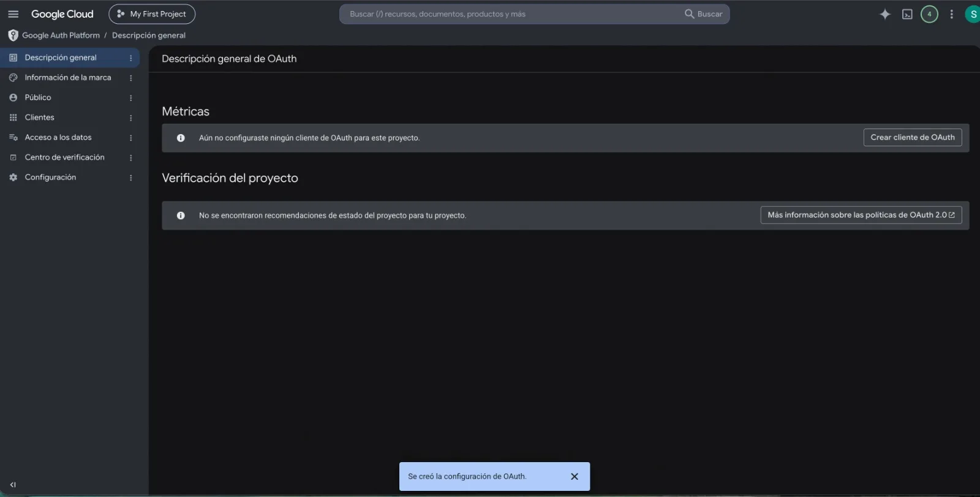Open more options for Información de la marca
The height and width of the screenshot is (497, 980).
tap(130, 78)
